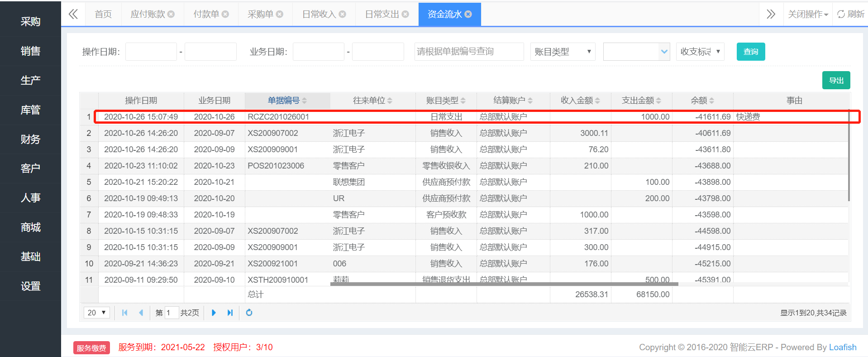Click the 业务日期 start date field

319,52
